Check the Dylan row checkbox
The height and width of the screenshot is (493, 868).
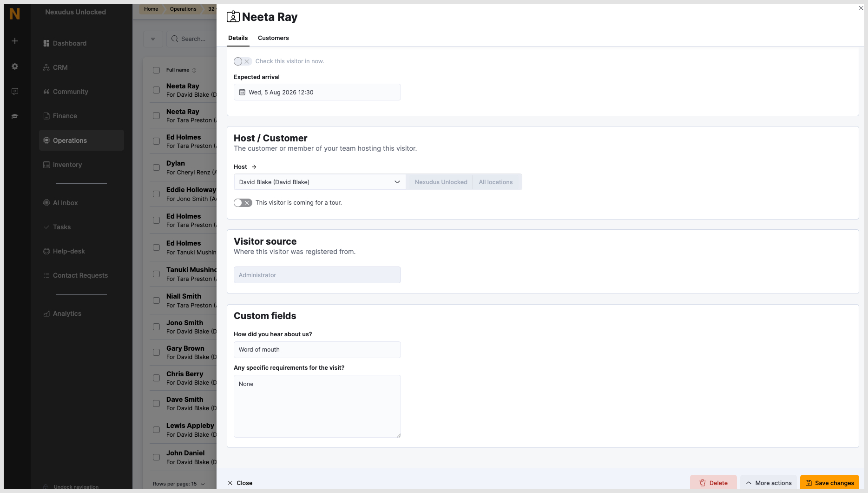click(156, 167)
